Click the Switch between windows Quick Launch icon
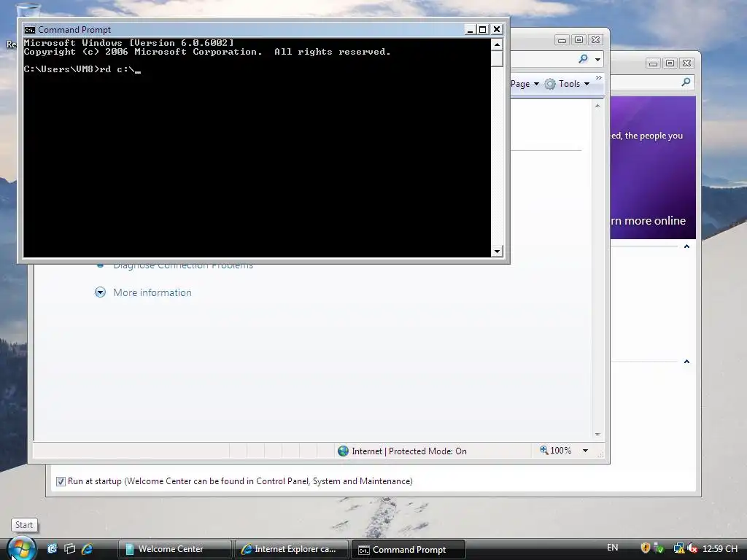 coord(69,548)
